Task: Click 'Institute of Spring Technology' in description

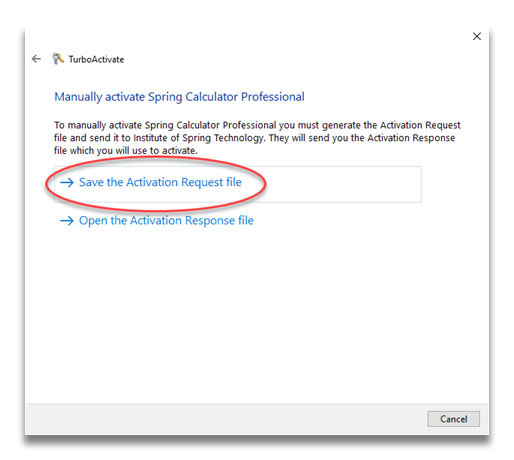Action: (199, 138)
